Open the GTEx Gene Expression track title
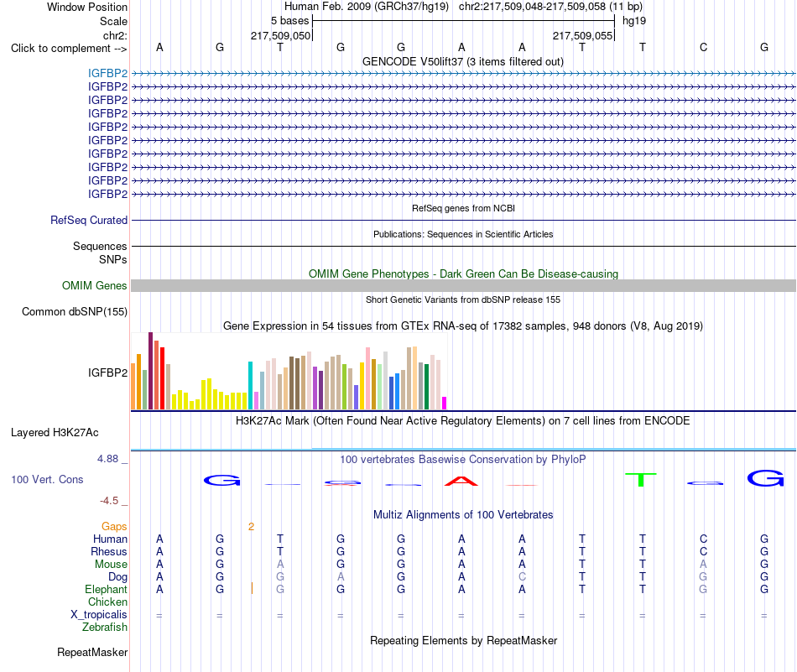 coord(463,326)
